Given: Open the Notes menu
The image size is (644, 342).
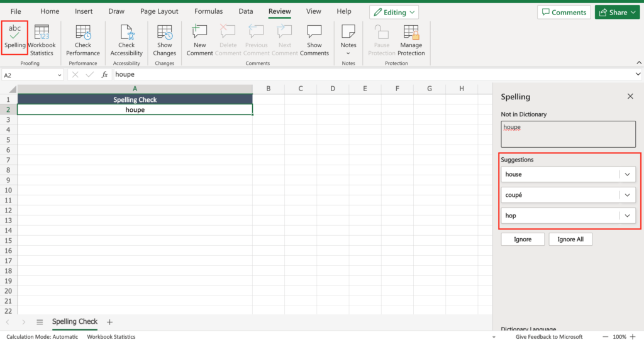Looking at the screenshot, I should click(348, 40).
